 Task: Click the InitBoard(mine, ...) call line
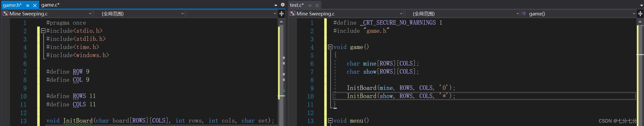tap(401, 88)
